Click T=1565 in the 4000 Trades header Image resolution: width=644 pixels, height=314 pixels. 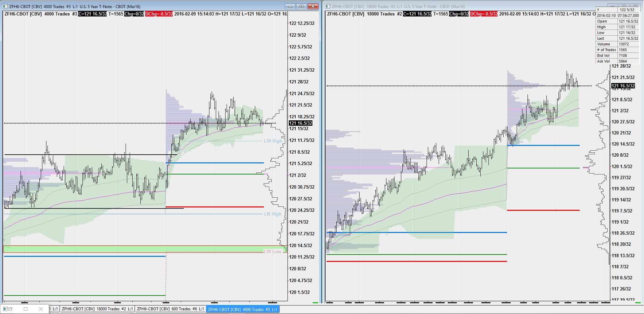115,14
